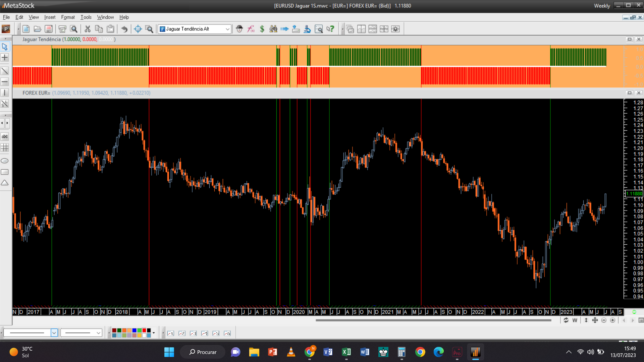Toggle the chart refresh arrows button
This screenshot has height=362, width=644.
point(566,320)
